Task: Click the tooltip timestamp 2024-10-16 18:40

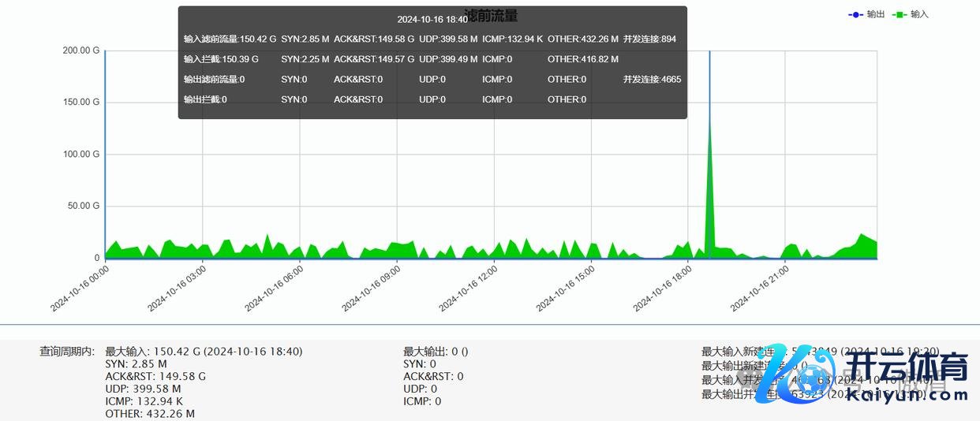Action: 432,20
